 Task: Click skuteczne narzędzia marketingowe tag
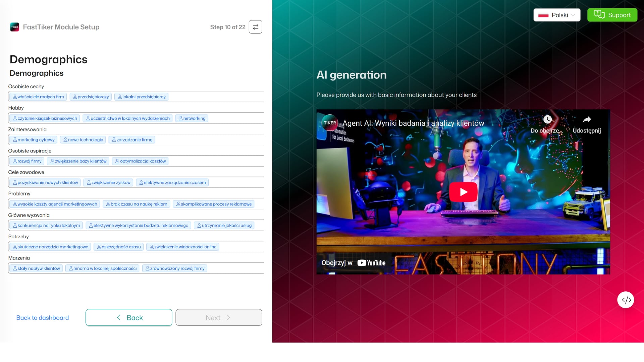click(50, 247)
